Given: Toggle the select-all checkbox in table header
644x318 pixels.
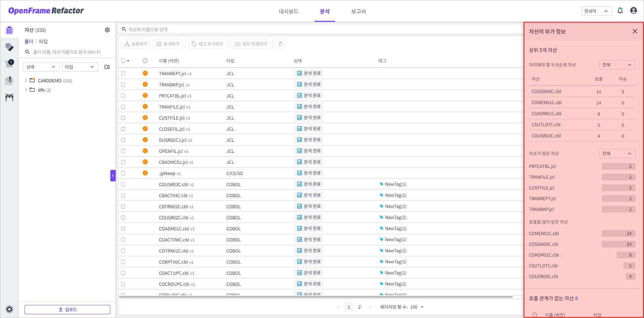Looking at the screenshot, I should (x=123, y=61).
